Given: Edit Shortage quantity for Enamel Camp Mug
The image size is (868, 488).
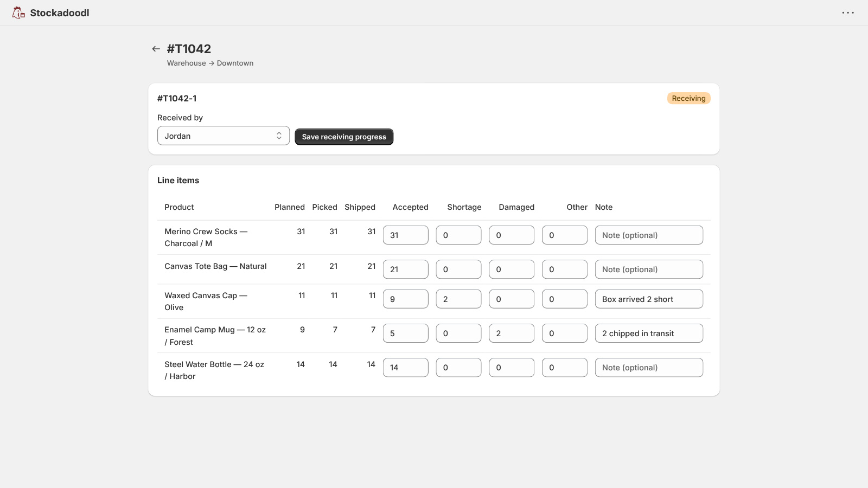Looking at the screenshot, I should 458,333.
